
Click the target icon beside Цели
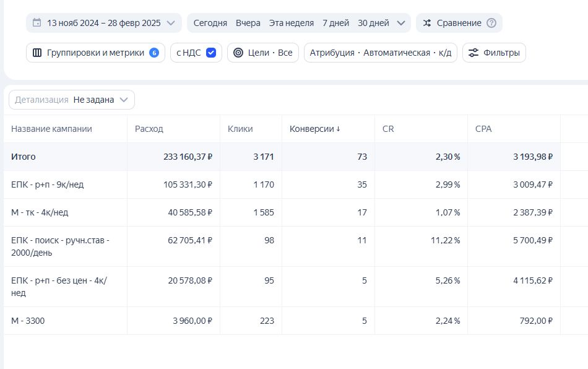238,53
